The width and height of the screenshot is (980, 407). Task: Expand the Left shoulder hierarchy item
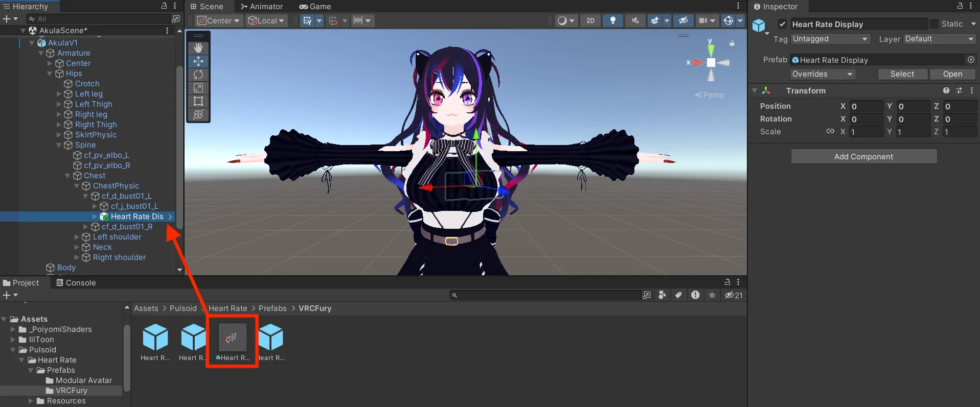[x=77, y=237]
